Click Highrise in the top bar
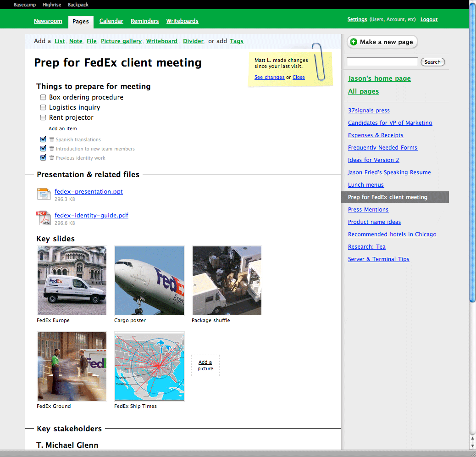The height and width of the screenshot is (457, 476). point(52,5)
